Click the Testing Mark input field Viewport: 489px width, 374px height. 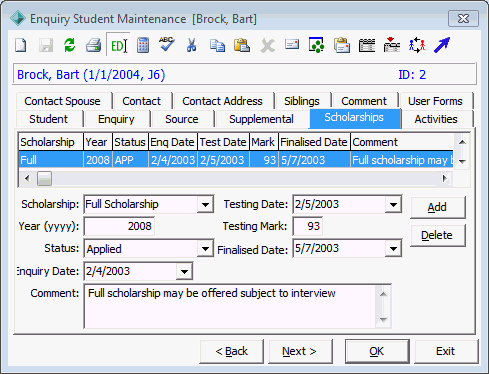click(x=308, y=226)
